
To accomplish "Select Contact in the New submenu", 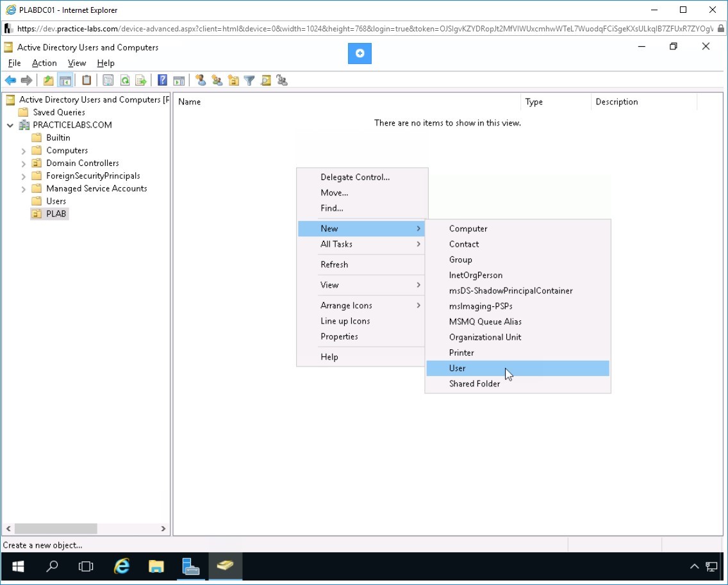I will pos(518,244).
